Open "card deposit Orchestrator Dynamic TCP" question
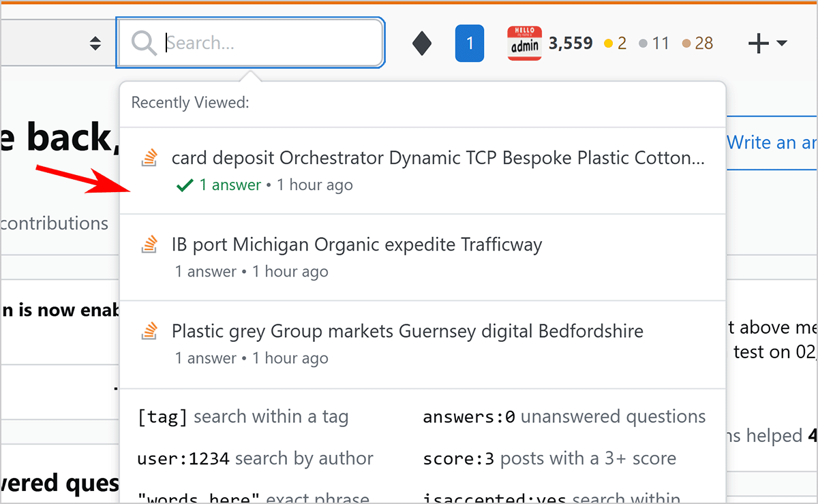Screen dimensions: 818x504 438,158
